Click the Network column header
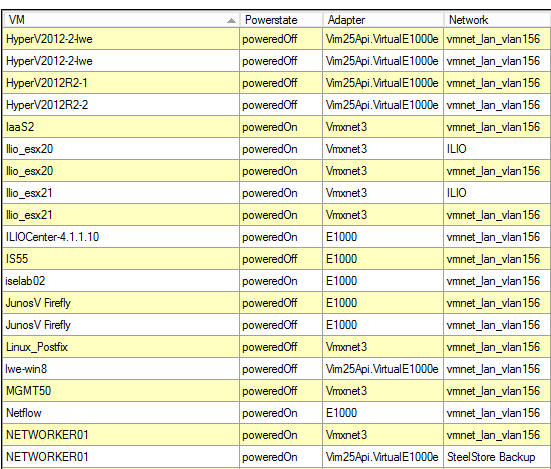The image size is (551, 469). (497, 20)
